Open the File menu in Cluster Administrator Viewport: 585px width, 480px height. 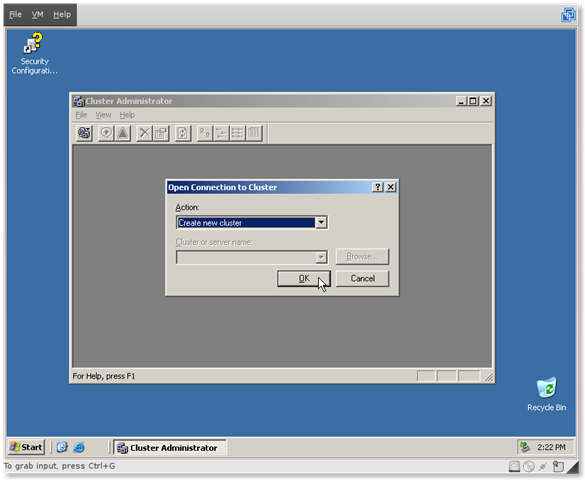[81, 115]
